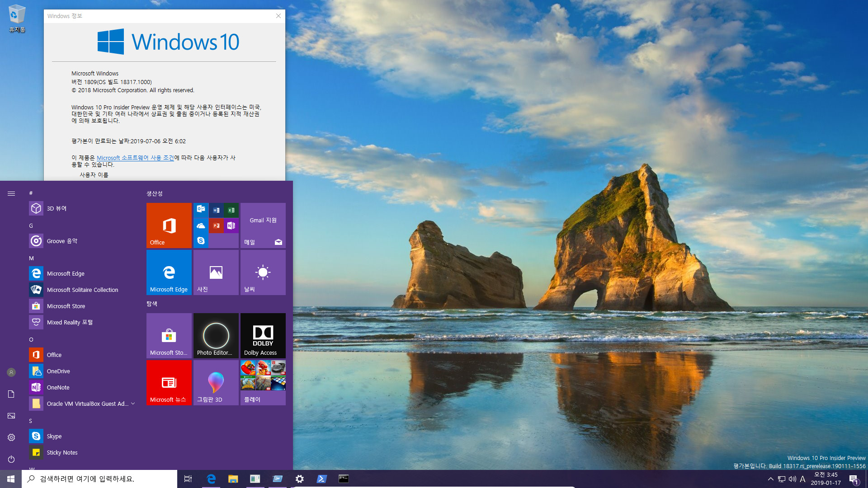
Task: Launch Skype from the app list
Action: coord(83,436)
